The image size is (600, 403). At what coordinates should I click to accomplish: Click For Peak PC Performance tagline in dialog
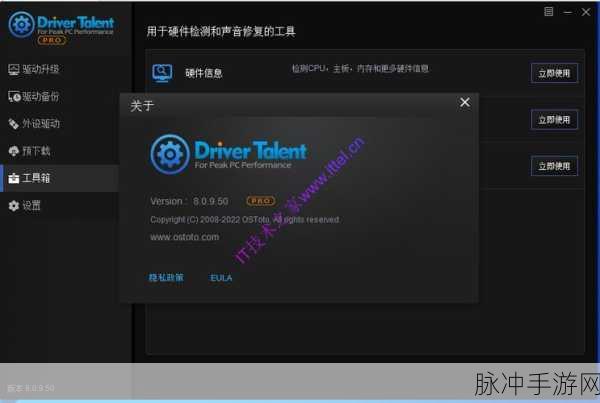pos(243,165)
